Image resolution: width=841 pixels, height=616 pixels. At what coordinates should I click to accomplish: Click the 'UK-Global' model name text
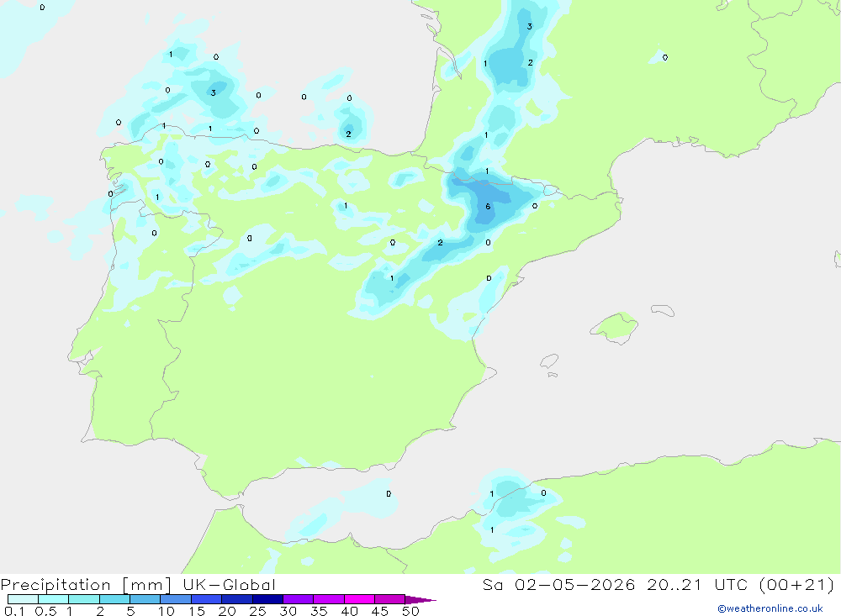(x=229, y=585)
